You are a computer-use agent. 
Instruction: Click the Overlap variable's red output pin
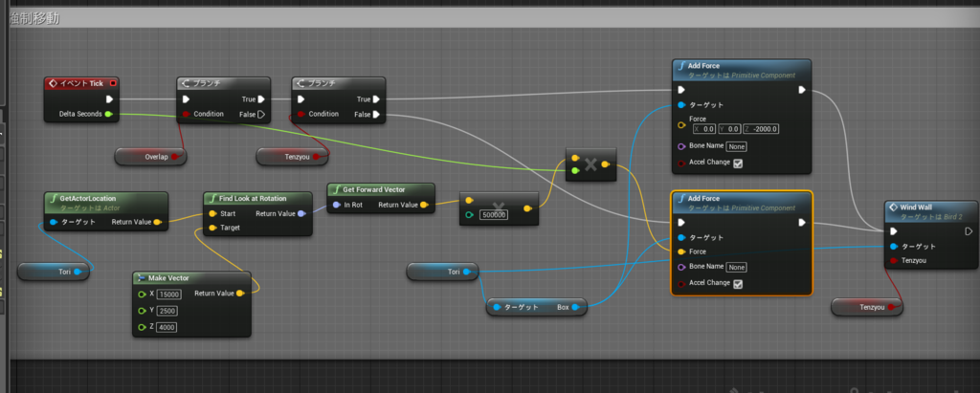175,157
